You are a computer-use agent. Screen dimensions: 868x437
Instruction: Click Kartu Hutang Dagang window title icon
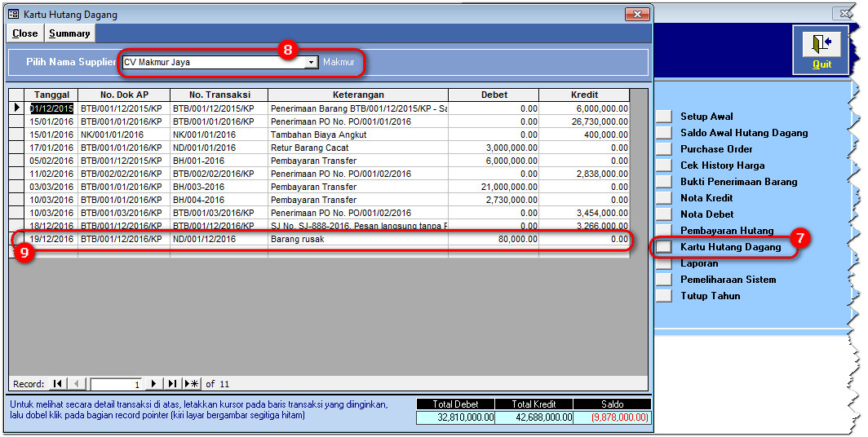click(x=13, y=15)
